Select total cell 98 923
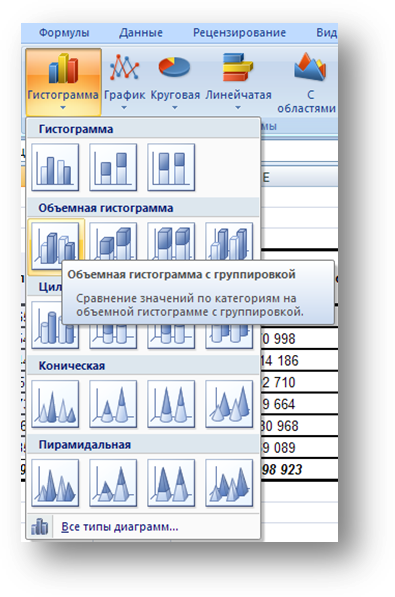The image size is (395, 597). coord(299,469)
